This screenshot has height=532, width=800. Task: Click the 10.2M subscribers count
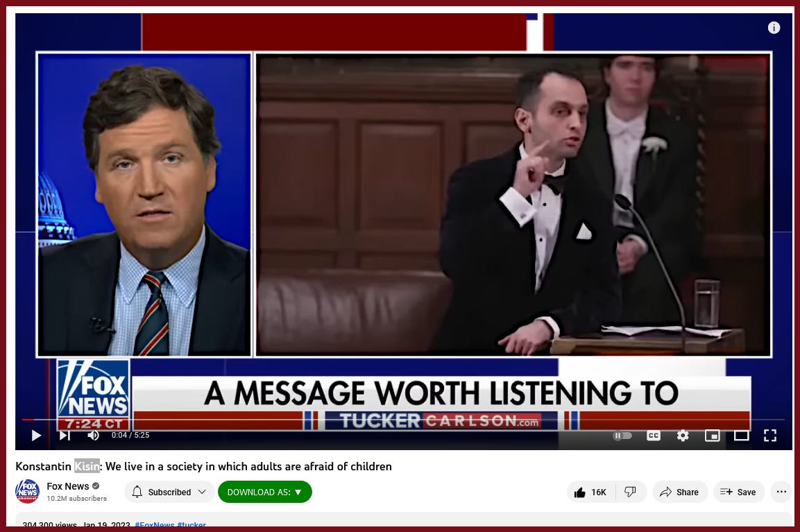tap(77, 498)
